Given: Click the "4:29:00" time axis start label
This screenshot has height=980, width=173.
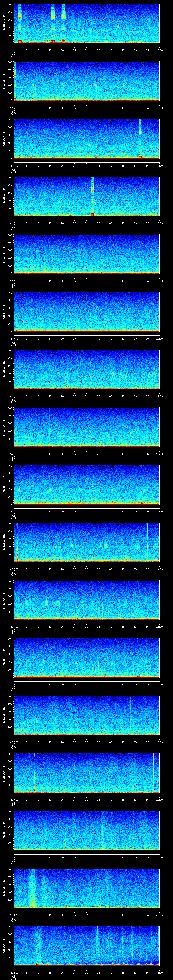Looking at the screenshot, I should (x=14, y=915).
